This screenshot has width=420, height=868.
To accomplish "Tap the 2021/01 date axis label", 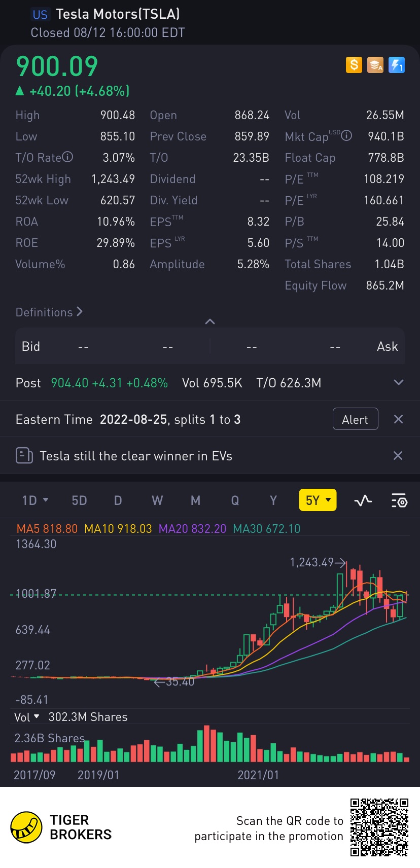I will tap(258, 775).
